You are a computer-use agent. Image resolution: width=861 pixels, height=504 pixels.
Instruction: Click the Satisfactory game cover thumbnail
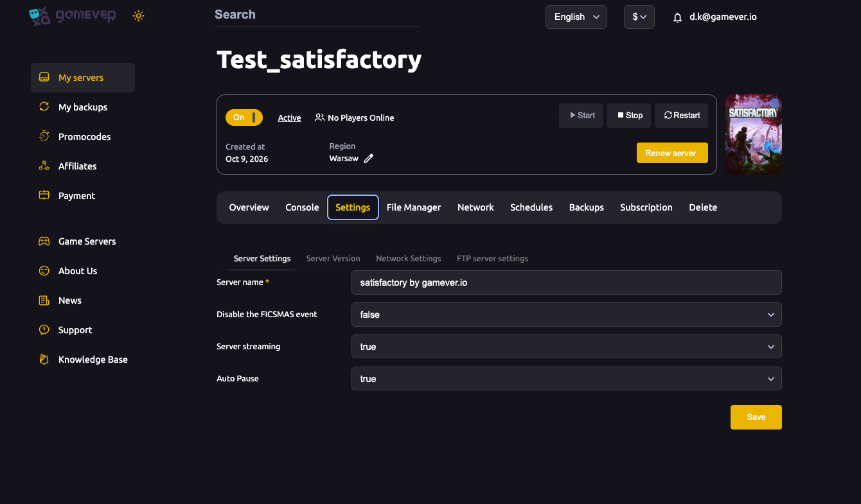click(x=754, y=135)
